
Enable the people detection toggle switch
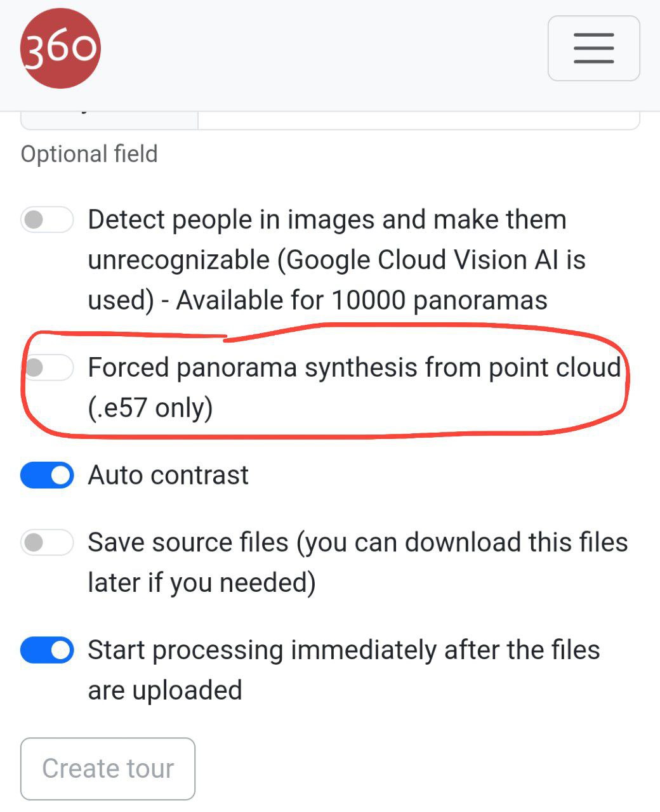click(47, 220)
